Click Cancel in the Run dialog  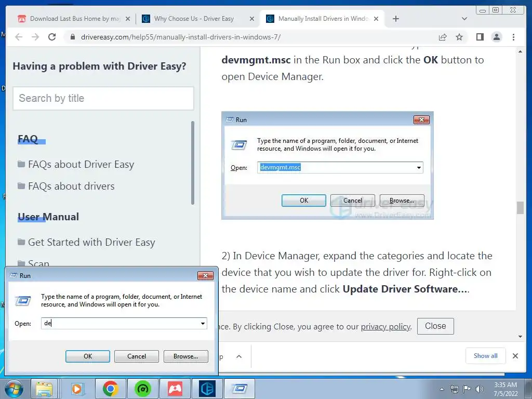click(137, 356)
